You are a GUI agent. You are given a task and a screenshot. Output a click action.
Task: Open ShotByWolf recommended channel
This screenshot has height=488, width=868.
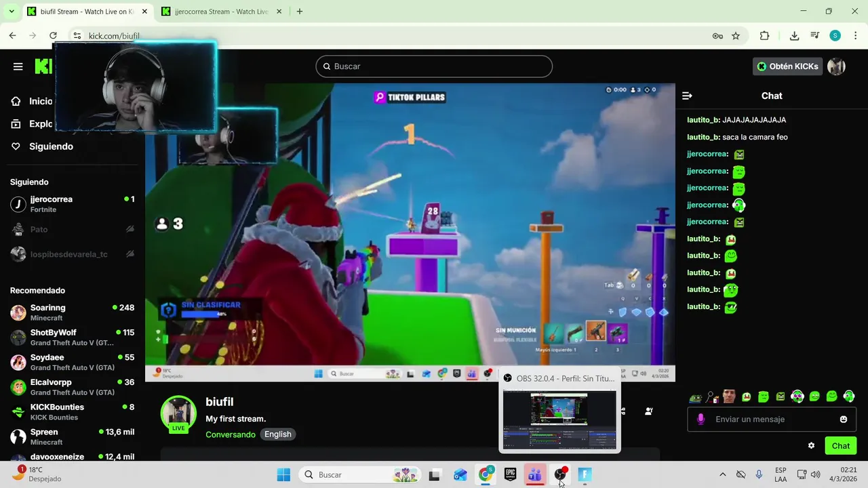(73, 338)
